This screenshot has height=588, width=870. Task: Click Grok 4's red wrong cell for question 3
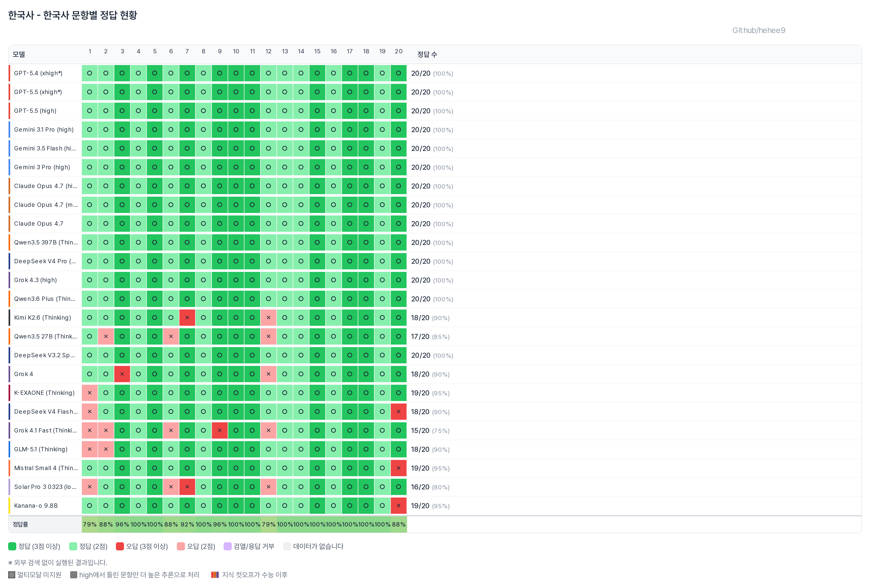[x=122, y=374]
